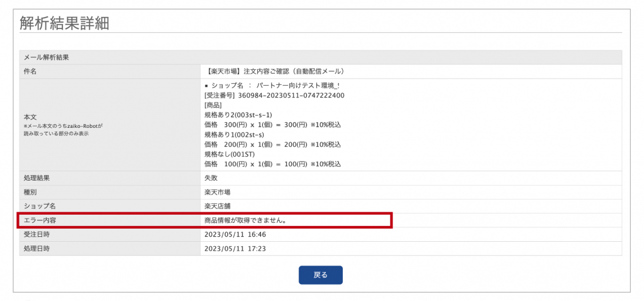Click the 処理結果 row label
Image resolution: width=644 pixels, height=301 pixels.
pyautogui.click(x=36, y=178)
